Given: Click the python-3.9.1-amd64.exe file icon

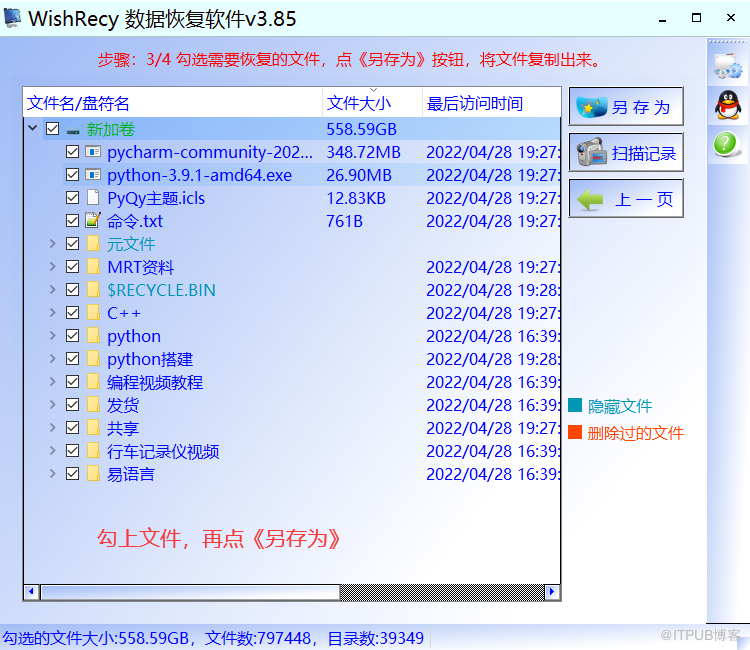Looking at the screenshot, I should [x=92, y=175].
